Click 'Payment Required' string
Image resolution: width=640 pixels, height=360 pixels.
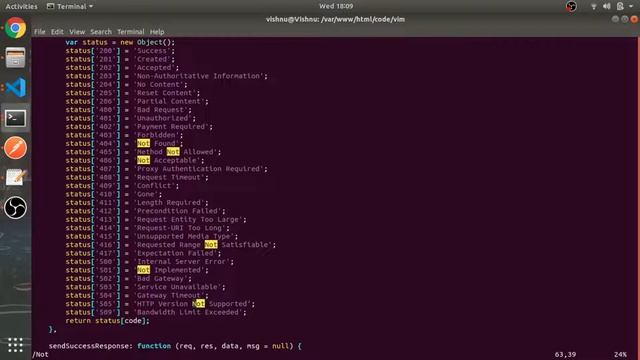(x=171, y=127)
